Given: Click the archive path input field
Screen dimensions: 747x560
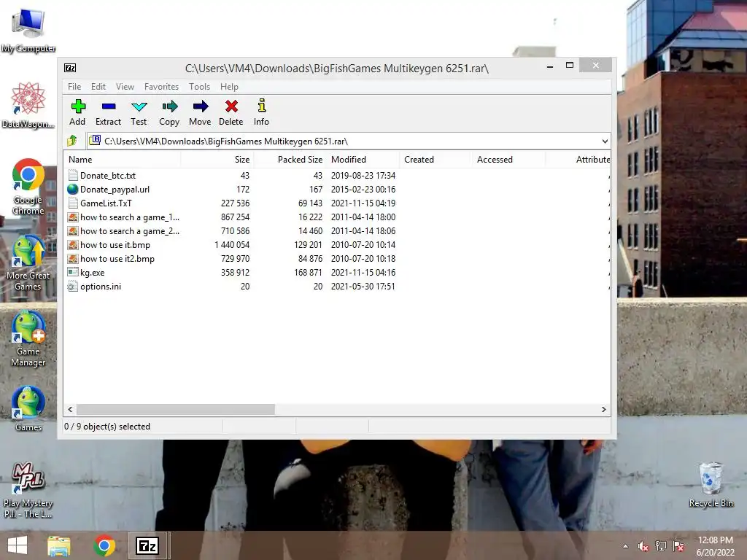Looking at the screenshot, I should [x=348, y=141].
